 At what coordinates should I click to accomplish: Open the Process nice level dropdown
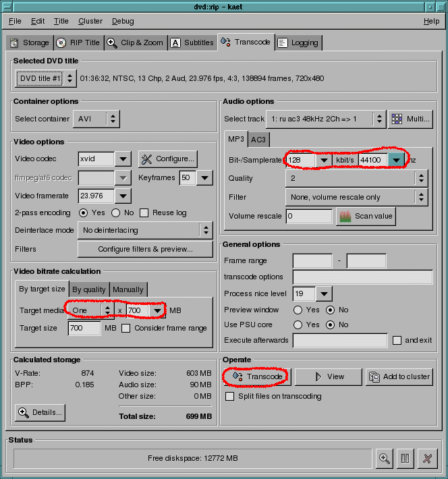(x=324, y=294)
